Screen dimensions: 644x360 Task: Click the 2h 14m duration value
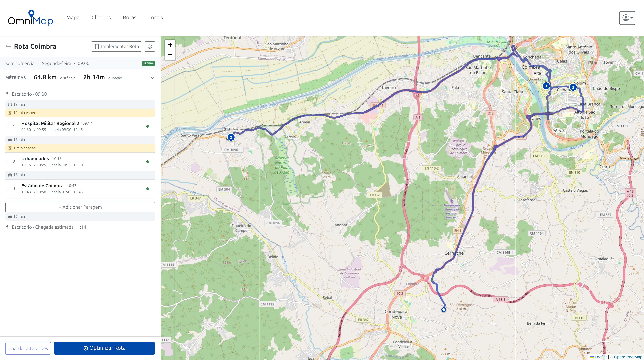94,77
